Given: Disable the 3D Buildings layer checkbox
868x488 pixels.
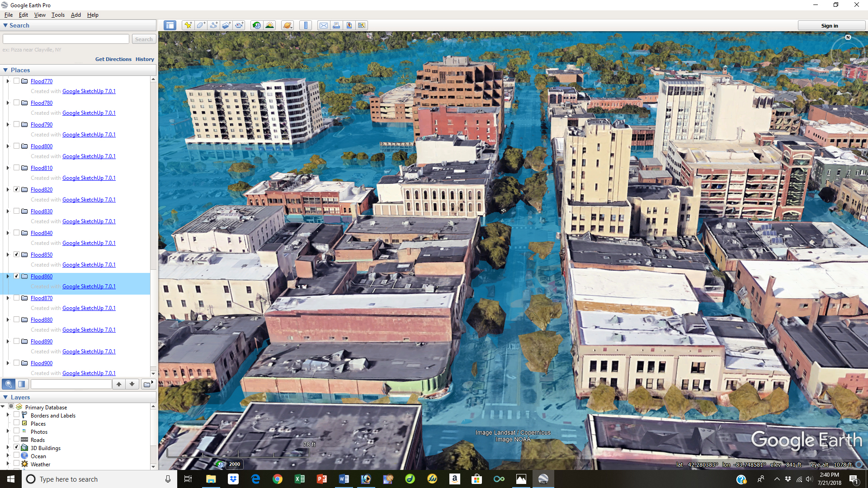Looking at the screenshot, I should (16, 447).
